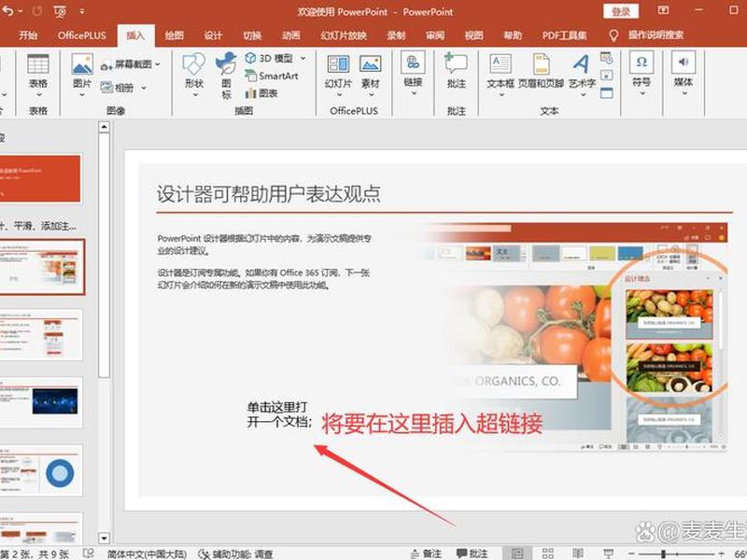The width and height of the screenshot is (747, 560).
Task: Click the zoom in plus button
Action: coord(721,553)
